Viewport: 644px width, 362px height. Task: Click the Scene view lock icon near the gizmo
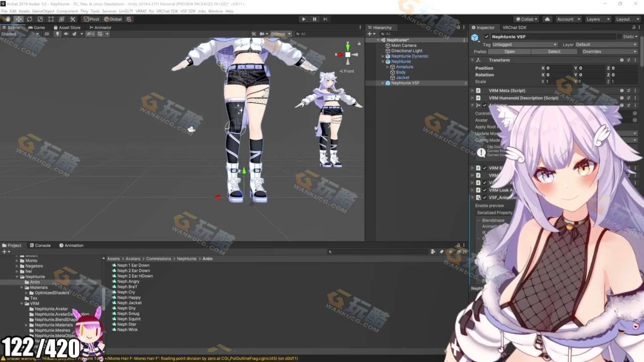pyautogui.click(x=359, y=44)
